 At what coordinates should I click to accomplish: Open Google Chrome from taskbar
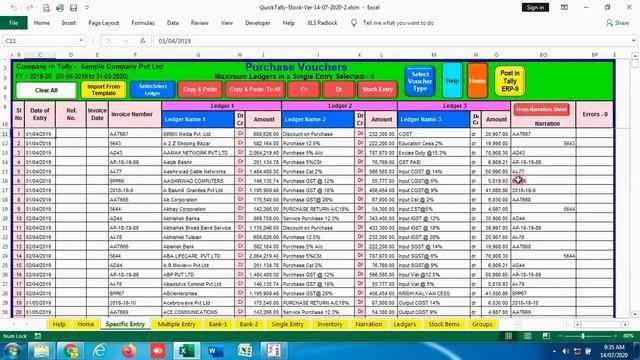(71, 351)
